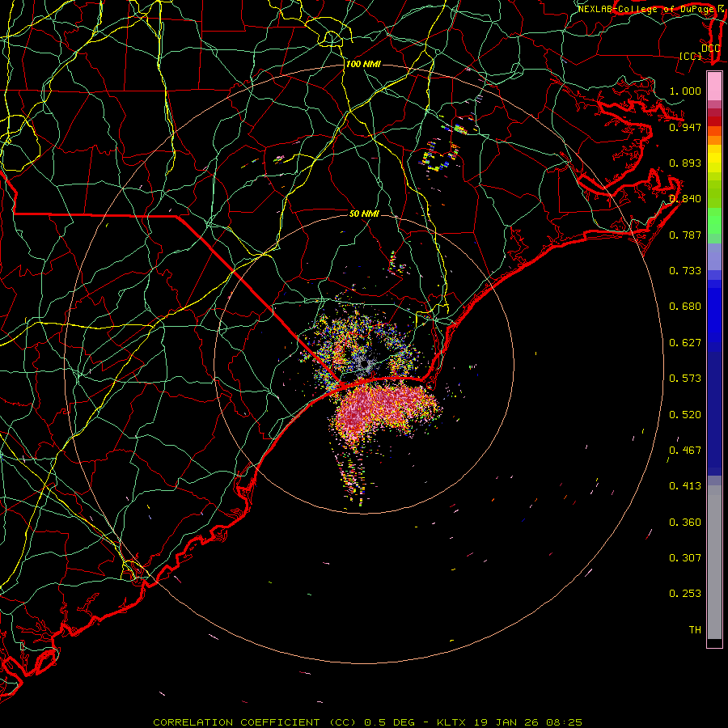728x728 pixels.
Task: Select the red swatch near 0.947
Action: click(714, 121)
